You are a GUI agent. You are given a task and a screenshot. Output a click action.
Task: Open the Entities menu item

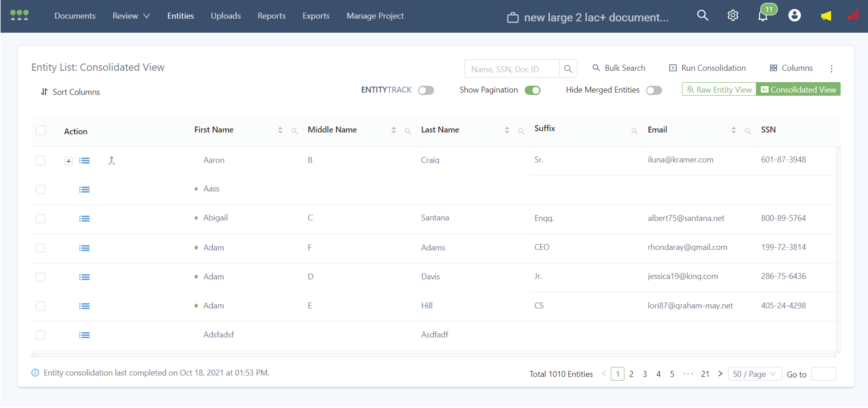(x=180, y=16)
